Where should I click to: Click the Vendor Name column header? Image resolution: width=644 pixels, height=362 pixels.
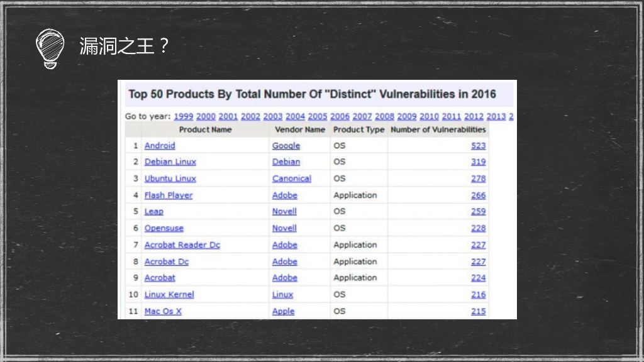[x=300, y=129]
